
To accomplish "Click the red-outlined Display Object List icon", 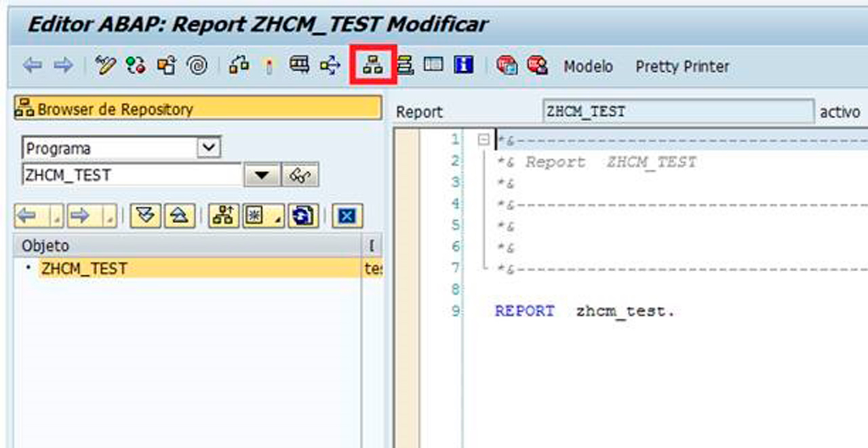I will 372,65.
